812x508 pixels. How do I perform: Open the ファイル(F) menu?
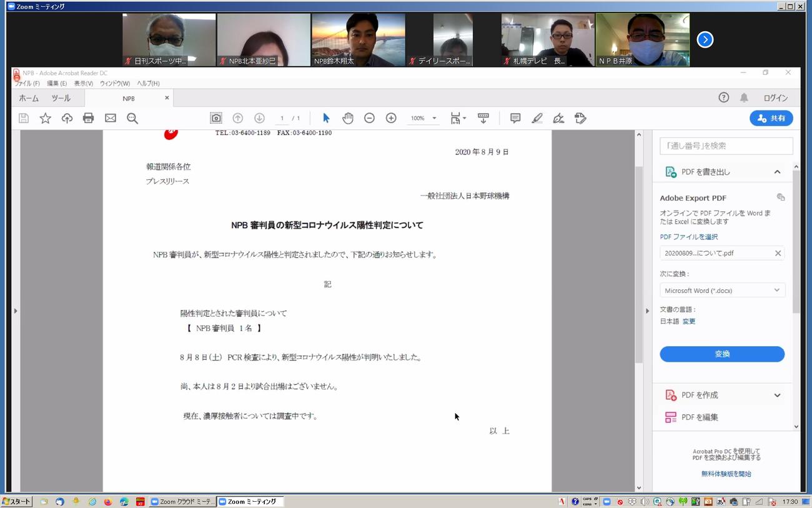(27, 83)
